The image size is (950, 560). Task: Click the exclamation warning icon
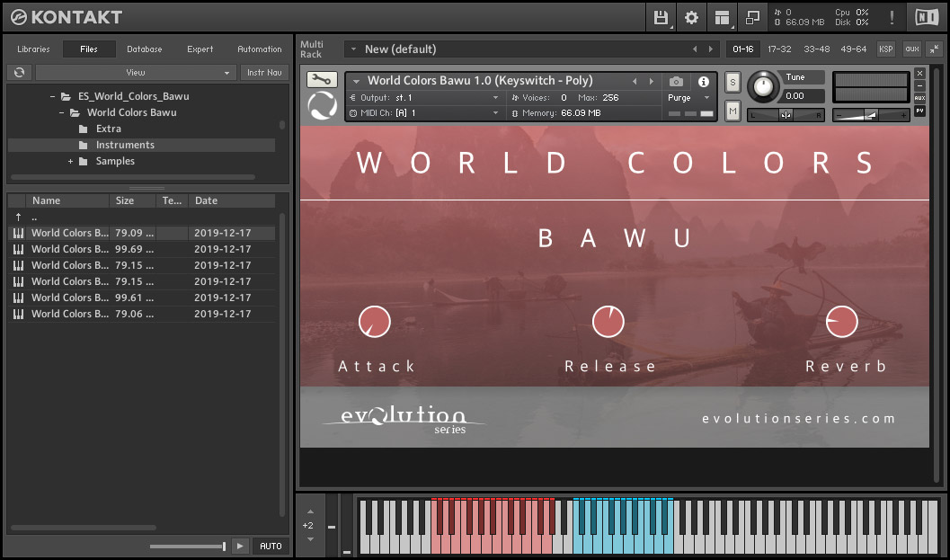892,17
